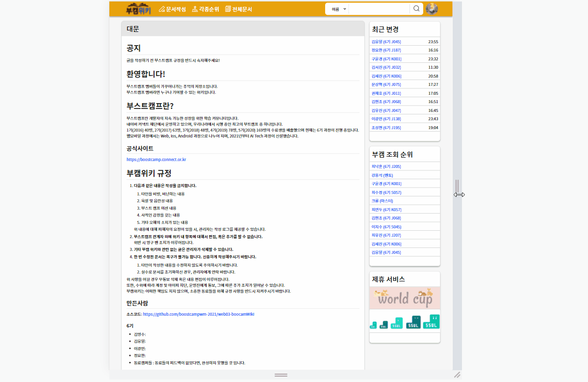The height and width of the screenshot is (382, 588).
Task: Open 구운경 (6기 K001) in 부캠 조회 순위
Action: pos(386,184)
